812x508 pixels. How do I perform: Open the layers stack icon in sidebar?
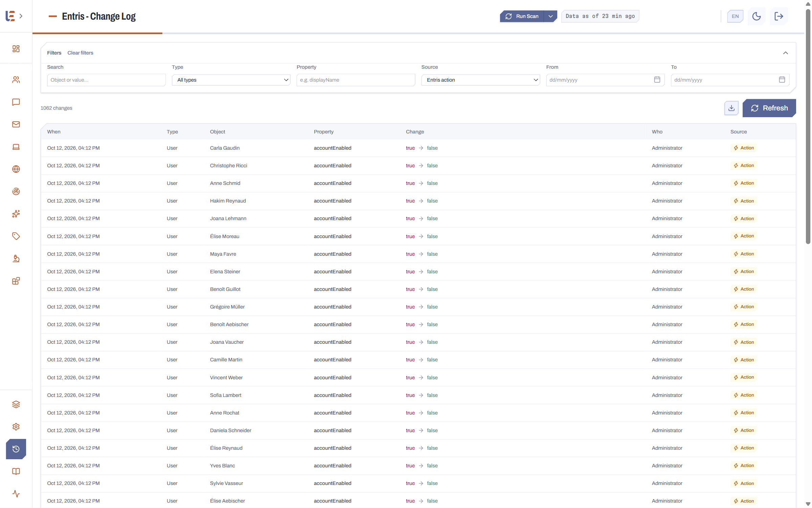tap(16, 404)
